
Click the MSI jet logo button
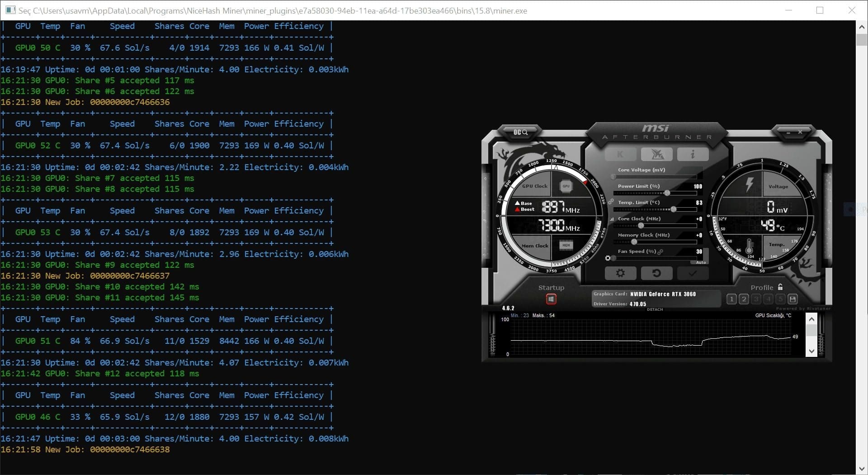coord(656,155)
